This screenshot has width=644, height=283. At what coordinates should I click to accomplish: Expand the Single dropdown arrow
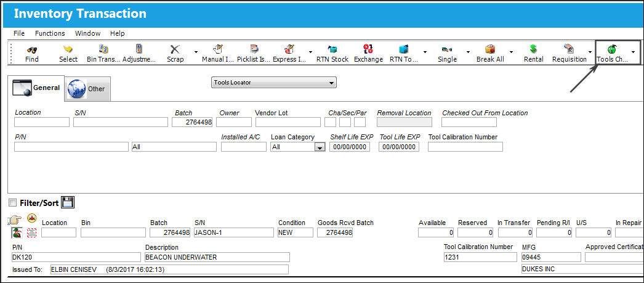click(468, 52)
